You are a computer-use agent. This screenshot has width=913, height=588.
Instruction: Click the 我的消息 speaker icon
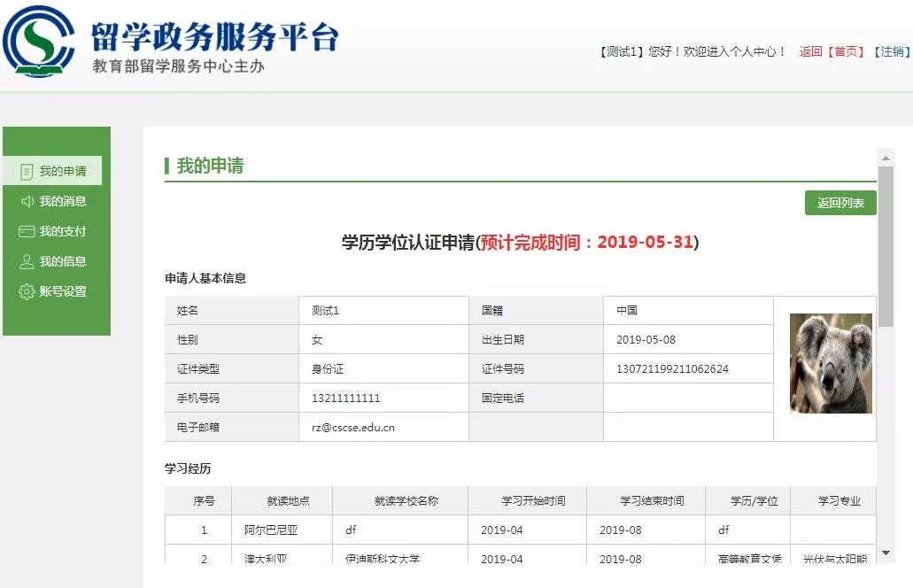[27, 201]
